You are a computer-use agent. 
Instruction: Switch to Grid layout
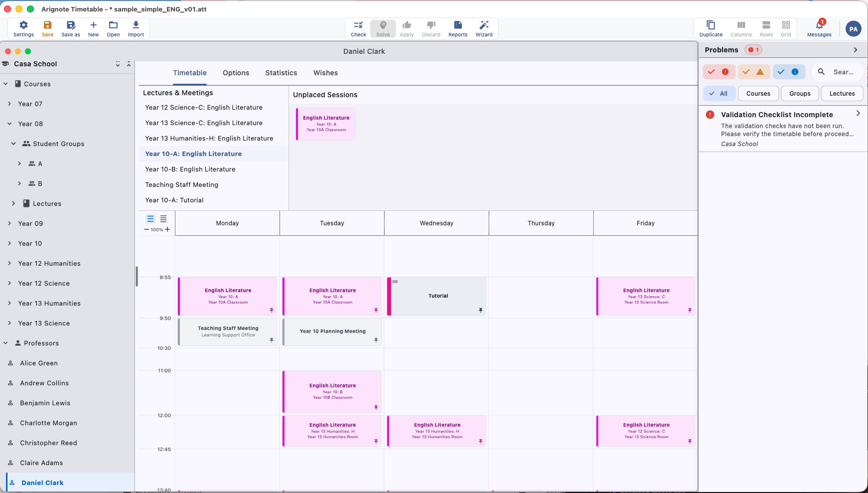(x=786, y=28)
